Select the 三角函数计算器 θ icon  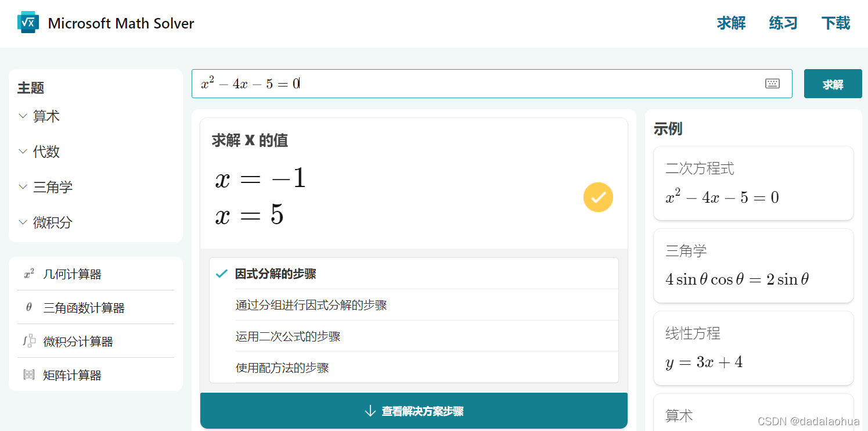coord(28,307)
